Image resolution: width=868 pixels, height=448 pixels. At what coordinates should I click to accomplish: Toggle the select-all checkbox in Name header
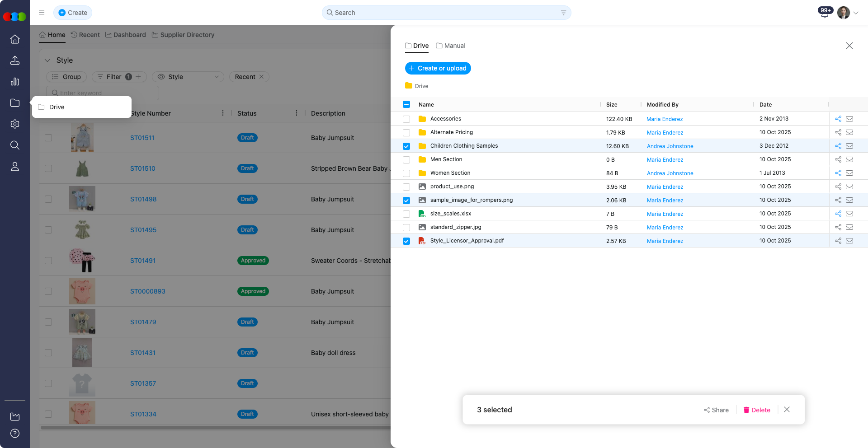(x=406, y=105)
